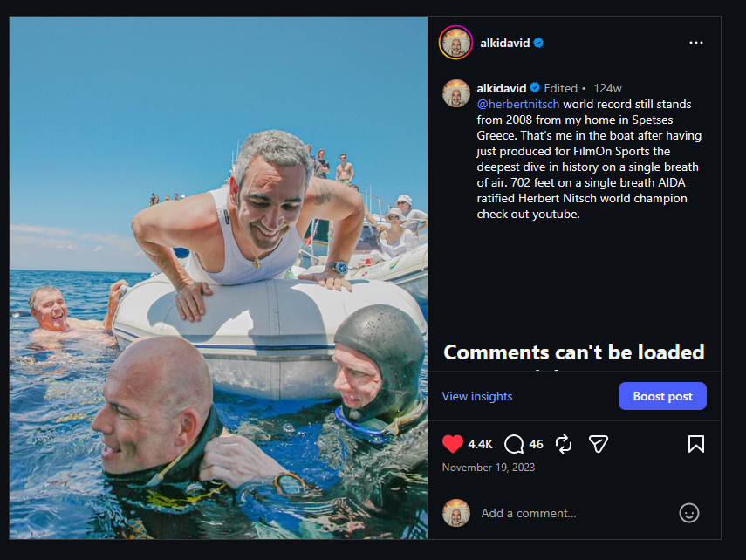The height and width of the screenshot is (560, 746).
Task: Open the three-dot more options menu
Action: pyautogui.click(x=695, y=43)
